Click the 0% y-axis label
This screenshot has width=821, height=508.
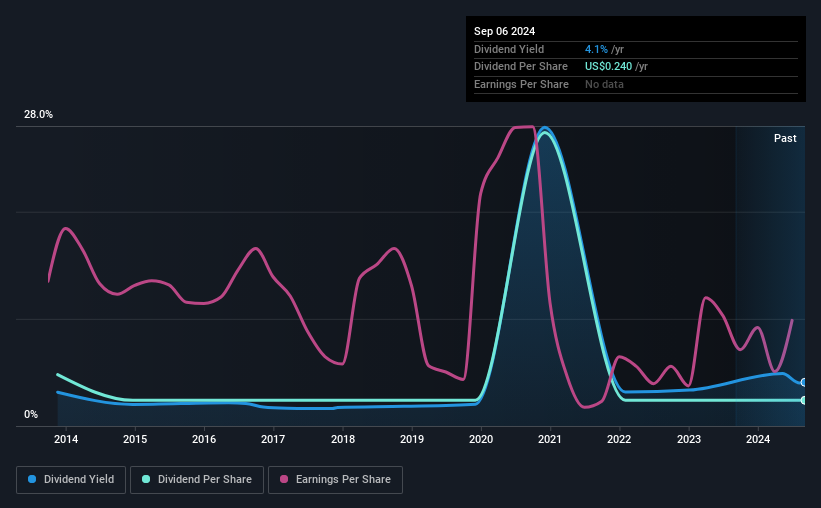coord(31,414)
